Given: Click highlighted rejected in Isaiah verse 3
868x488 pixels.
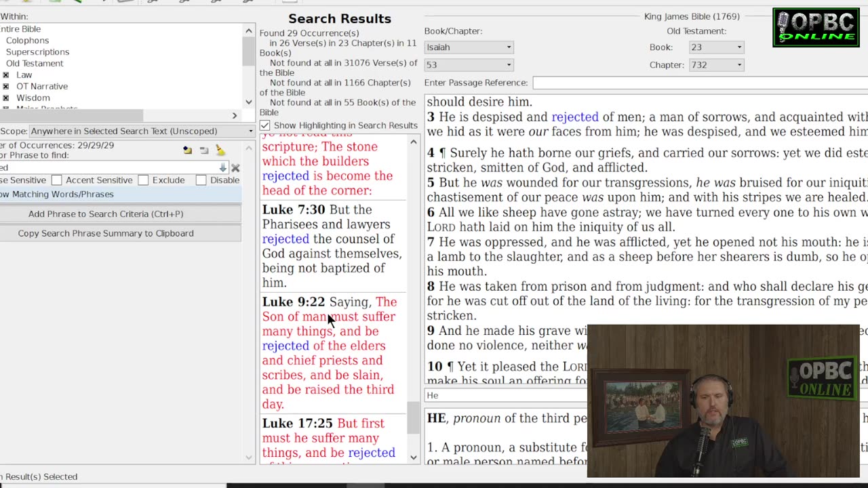Looking at the screenshot, I should [x=575, y=117].
